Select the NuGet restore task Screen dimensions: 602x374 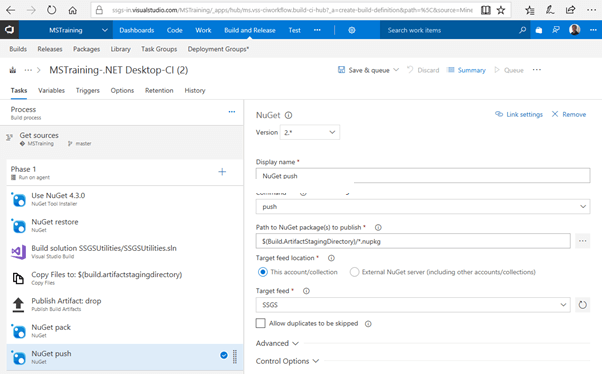pyautogui.click(x=125, y=225)
